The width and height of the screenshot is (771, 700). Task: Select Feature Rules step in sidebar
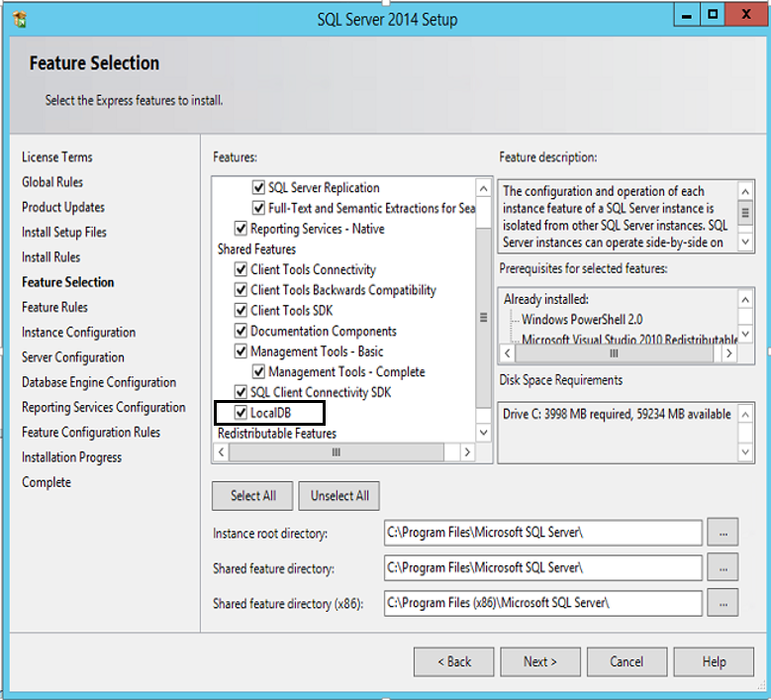[54, 307]
